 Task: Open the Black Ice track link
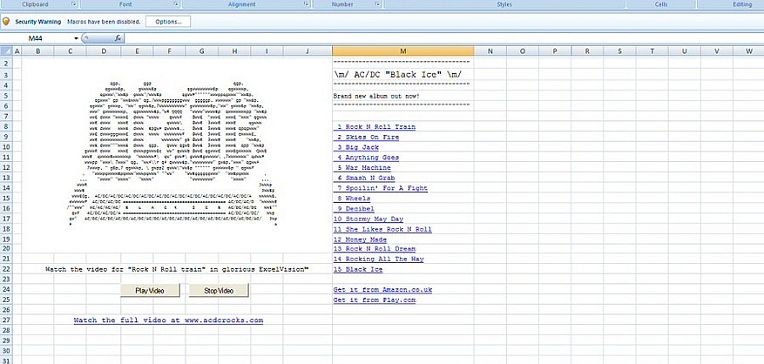pyautogui.click(x=359, y=269)
